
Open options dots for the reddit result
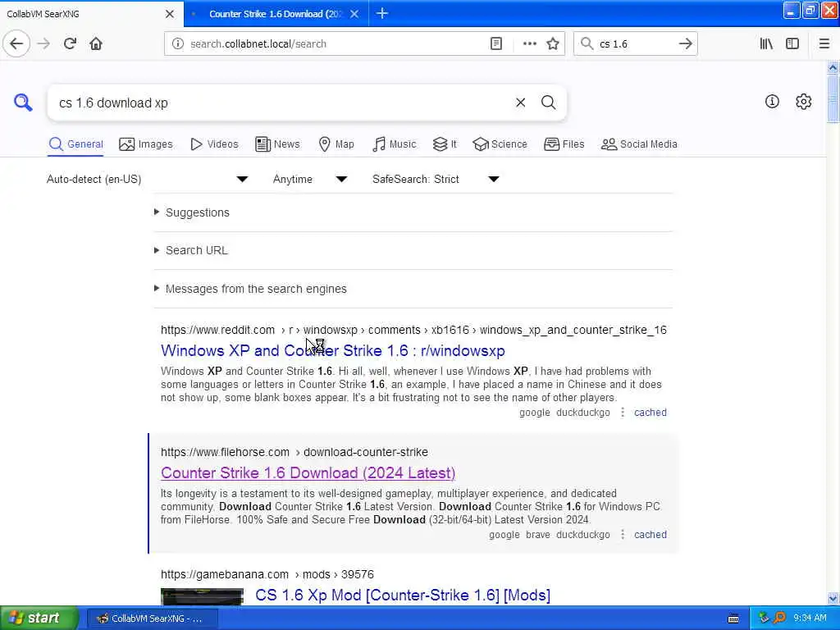[623, 413]
